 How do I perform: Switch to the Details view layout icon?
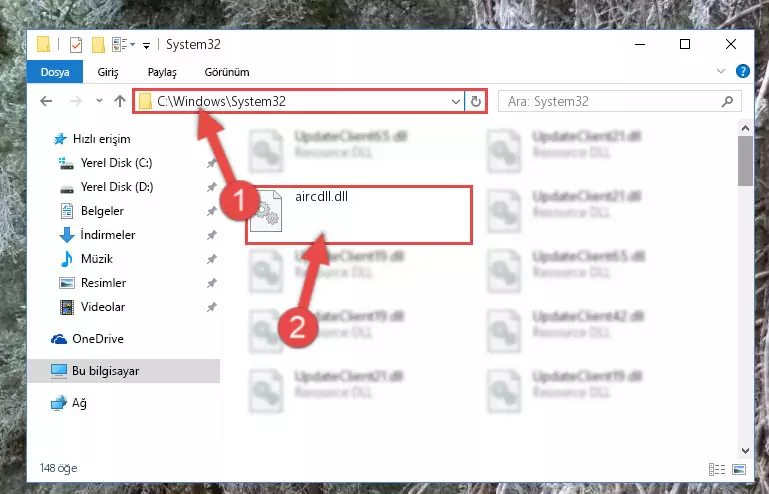click(x=717, y=469)
